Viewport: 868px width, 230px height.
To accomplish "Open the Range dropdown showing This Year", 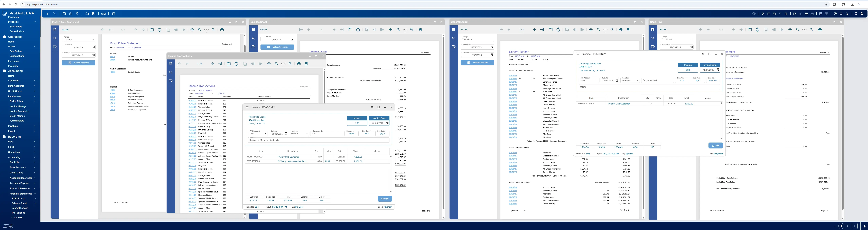I will coord(79,39).
